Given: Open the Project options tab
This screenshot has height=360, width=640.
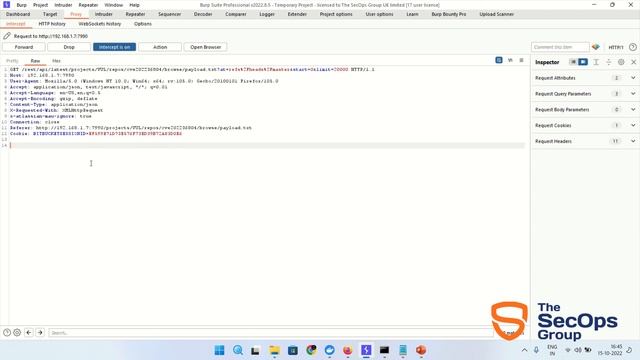Looking at the screenshot, I should [x=336, y=14].
